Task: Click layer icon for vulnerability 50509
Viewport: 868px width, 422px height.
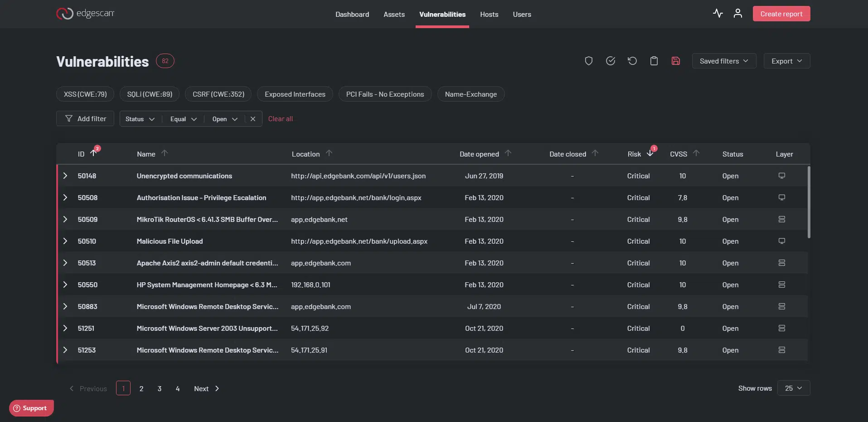Action: point(782,219)
